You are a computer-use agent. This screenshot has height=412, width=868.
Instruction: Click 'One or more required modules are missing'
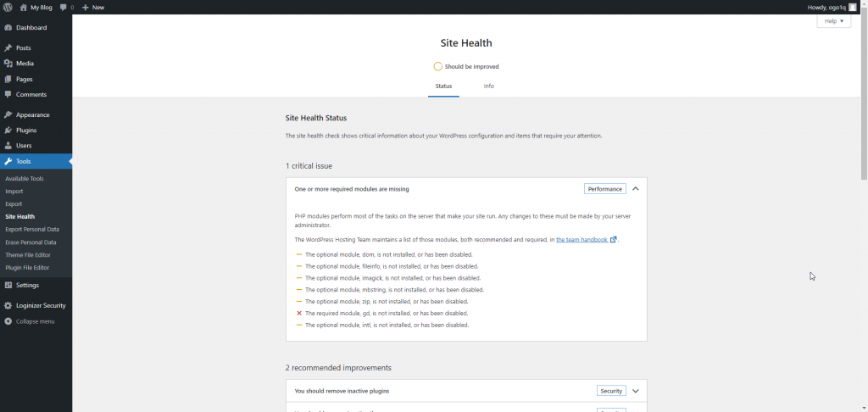[x=352, y=189]
